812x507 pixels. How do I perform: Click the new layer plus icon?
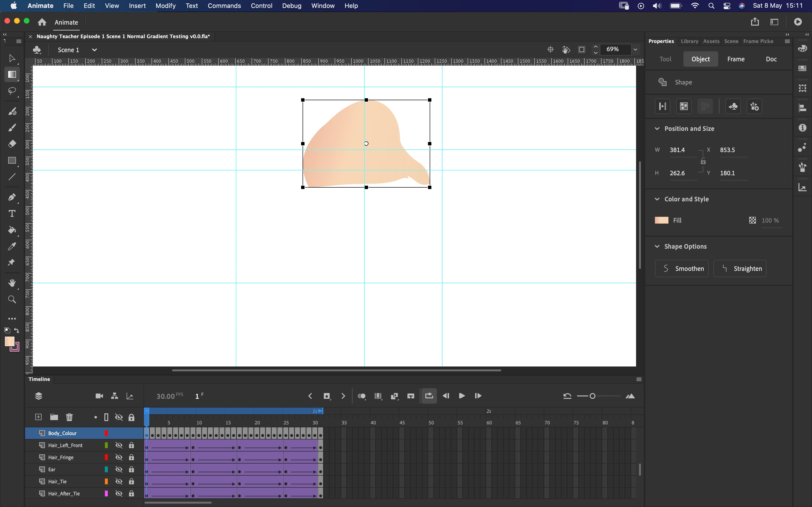39,417
